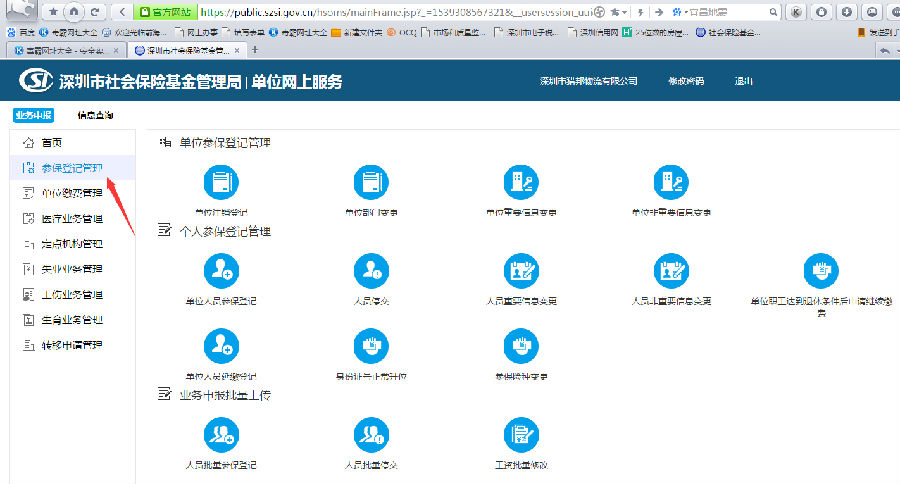Open 医疗业务管理 sidebar item
This screenshot has height=484, width=900.
tap(71, 218)
